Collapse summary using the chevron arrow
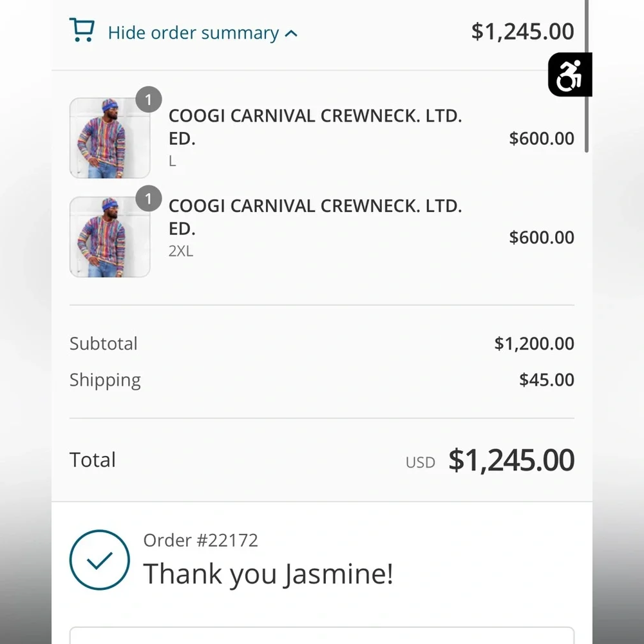This screenshot has height=644, width=644. point(291,33)
